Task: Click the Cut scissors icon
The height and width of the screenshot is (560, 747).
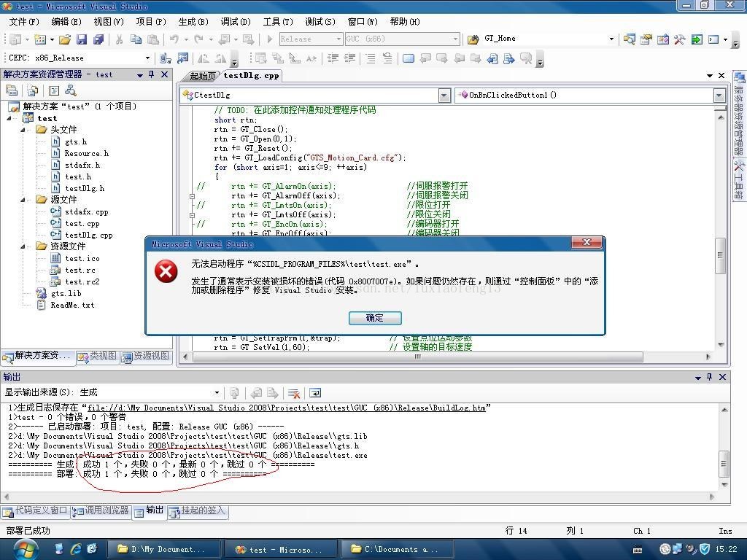Action: [x=119, y=39]
